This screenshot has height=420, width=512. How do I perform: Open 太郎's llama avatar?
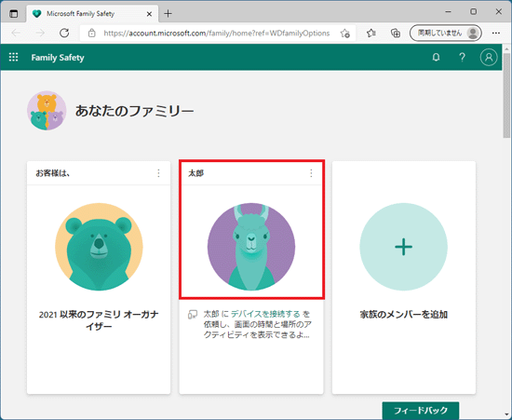251,247
